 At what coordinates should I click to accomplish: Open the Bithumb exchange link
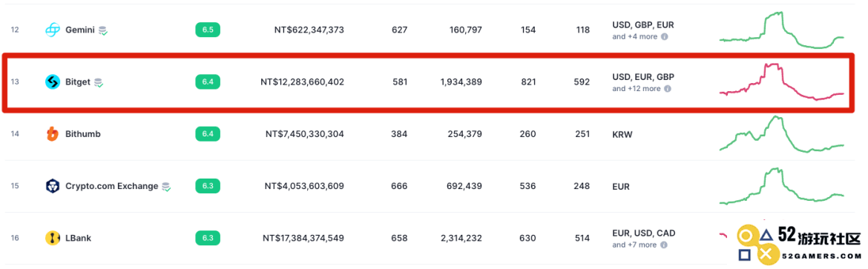coord(83,134)
